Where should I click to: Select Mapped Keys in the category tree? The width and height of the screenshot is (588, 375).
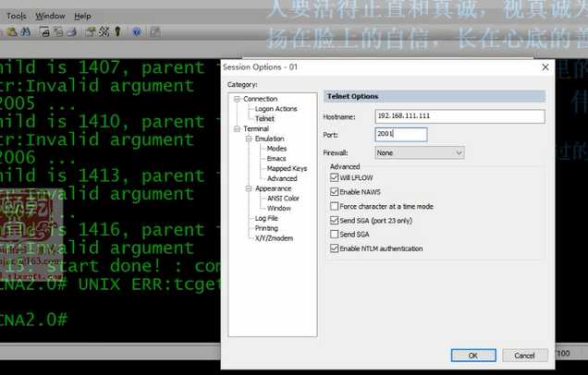click(287, 169)
